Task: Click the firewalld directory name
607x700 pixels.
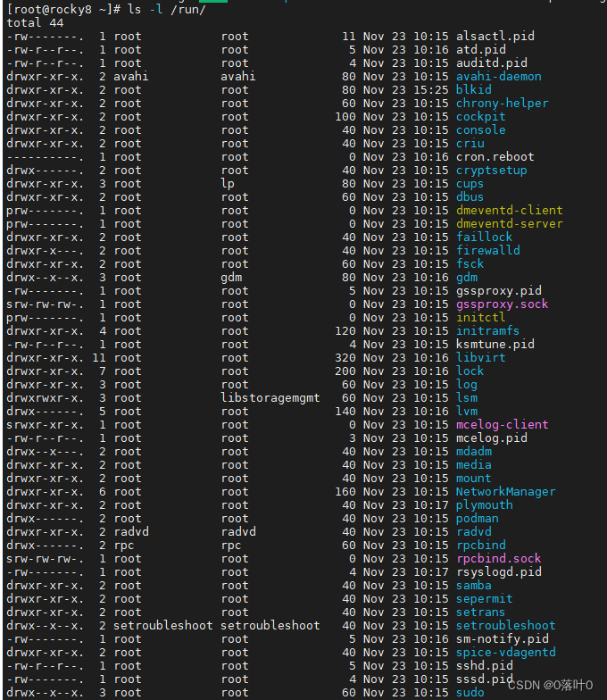Action: [x=487, y=250]
